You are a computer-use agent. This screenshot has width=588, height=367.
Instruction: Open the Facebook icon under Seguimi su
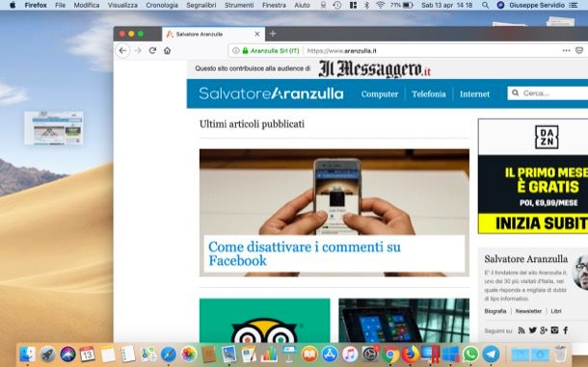(566, 330)
